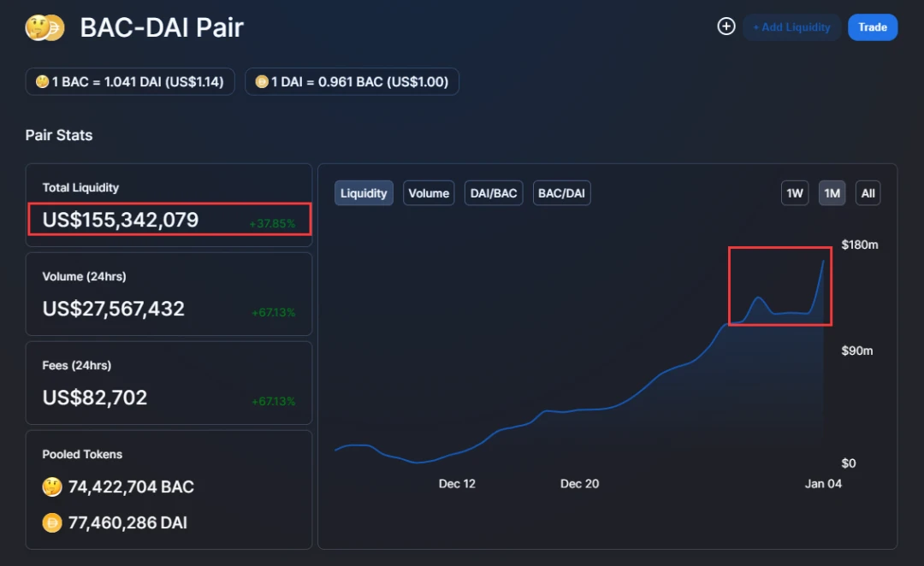This screenshot has width=924, height=566.
Task: Select the US$155,342,079 liquidity value
Action: pyautogui.click(x=121, y=220)
